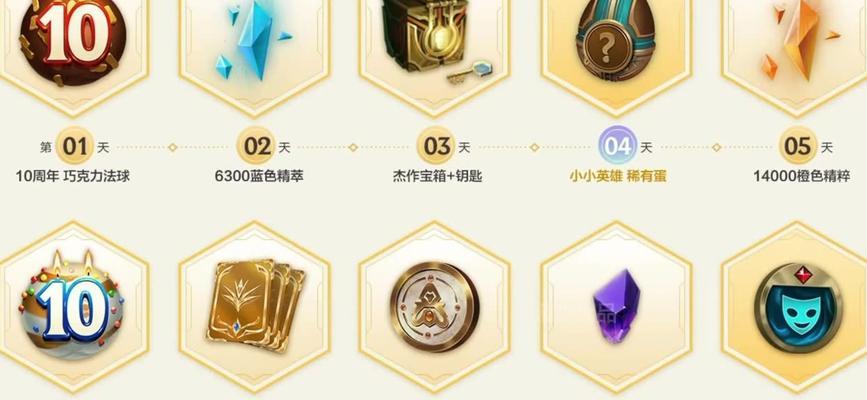Click the day 05 timeline circle
The height and width of the screenshot is (400, 867).
(798, 147)
